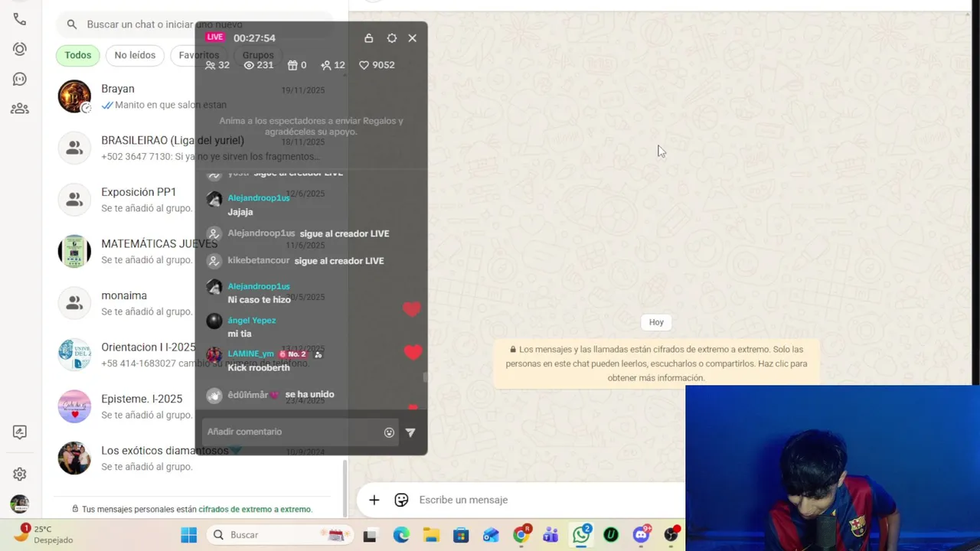
Task: Open Microsoft Teams from the taskbar
Action: (x=550, y=535)
